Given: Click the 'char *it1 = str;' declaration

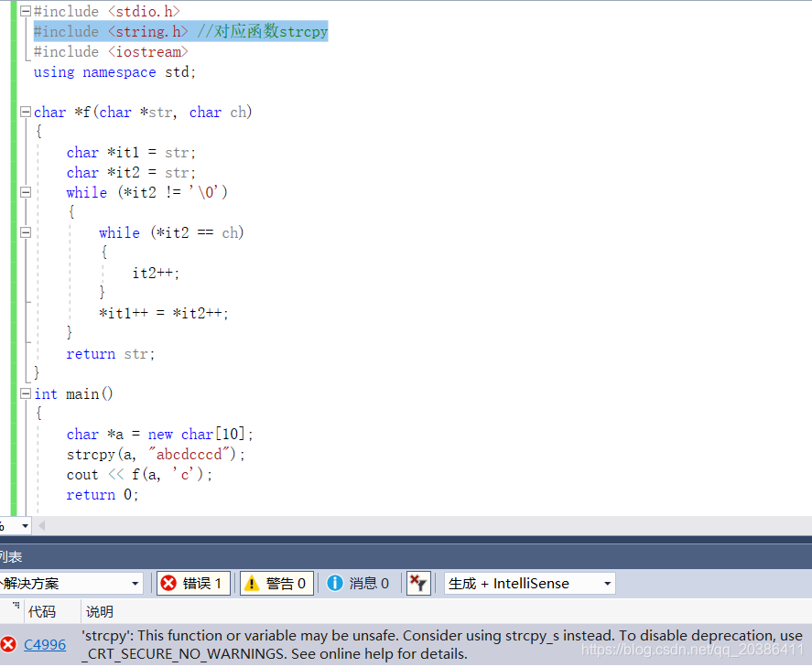Looking at the screenshot, I should 131,153.
